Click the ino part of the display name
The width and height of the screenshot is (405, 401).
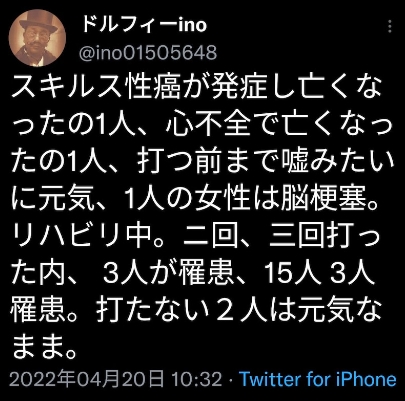[191, 25]
